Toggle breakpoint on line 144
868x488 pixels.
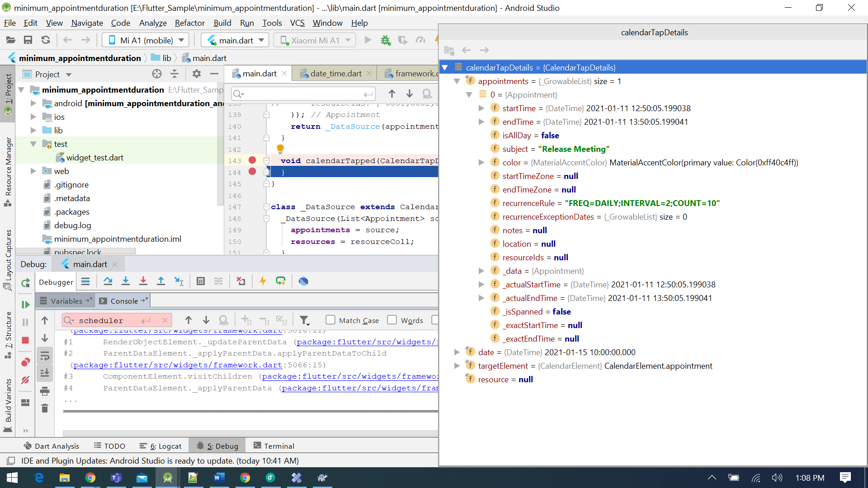click(x=252, y=171)
